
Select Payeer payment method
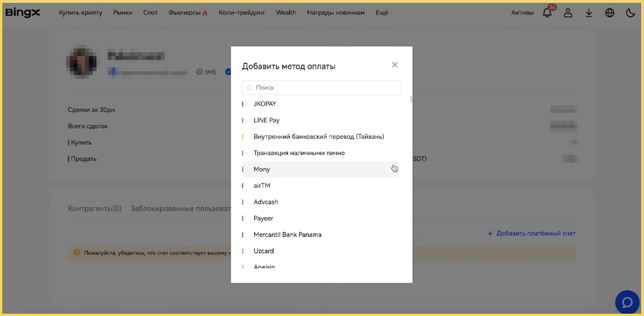pyautogui.click(x=320, y=218)
